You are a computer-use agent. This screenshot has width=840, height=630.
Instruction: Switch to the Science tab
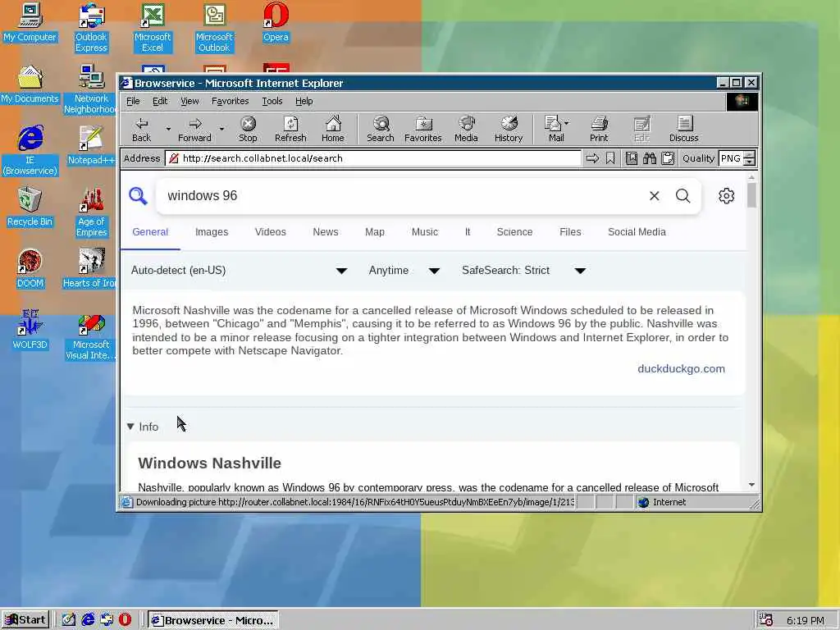click(514, 232)
